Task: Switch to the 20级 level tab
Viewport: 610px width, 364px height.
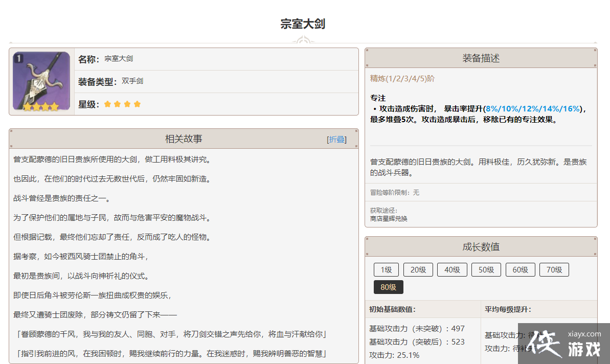Action: pos(418,269)
